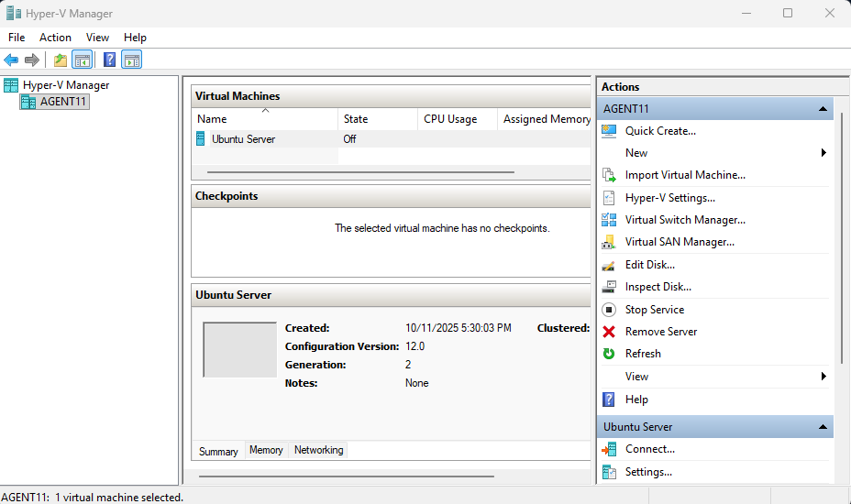This screenshot has width=851, height=504.
Task: Click the green Refresh icon
Action: 609,354
